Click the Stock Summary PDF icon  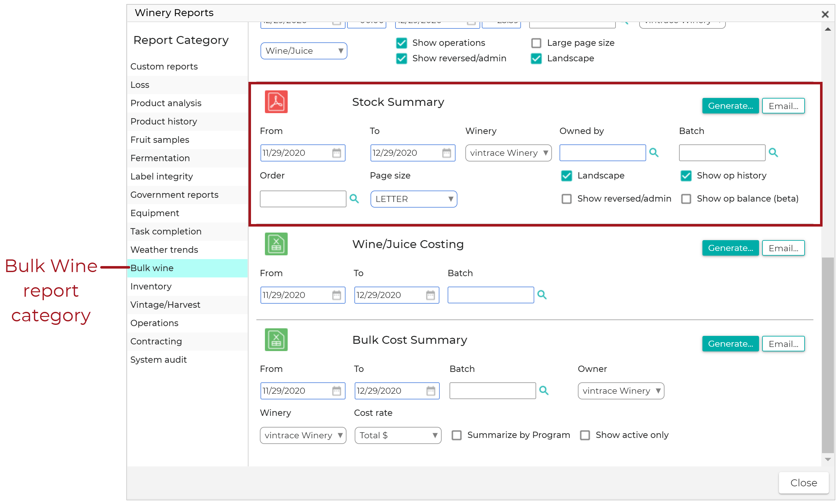(276, 101)
